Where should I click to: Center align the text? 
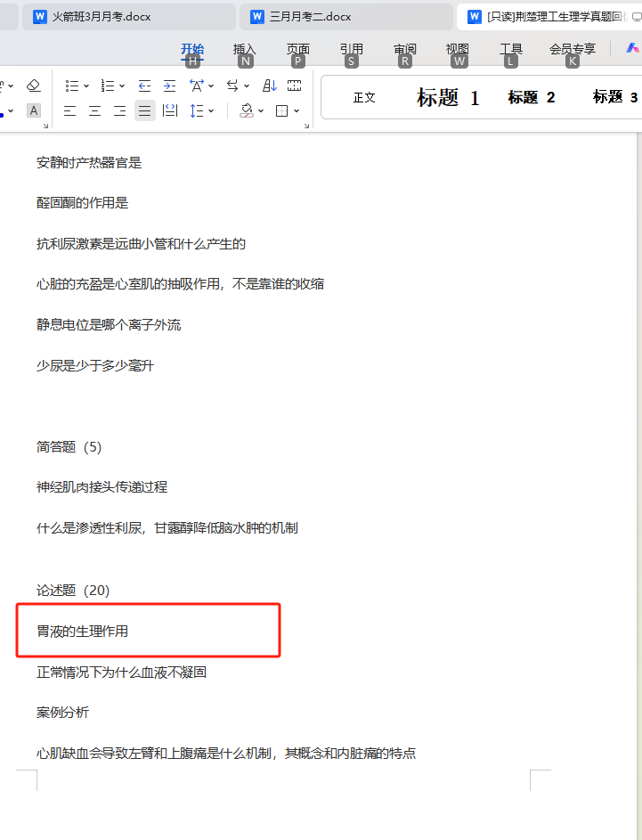[94, 110]
